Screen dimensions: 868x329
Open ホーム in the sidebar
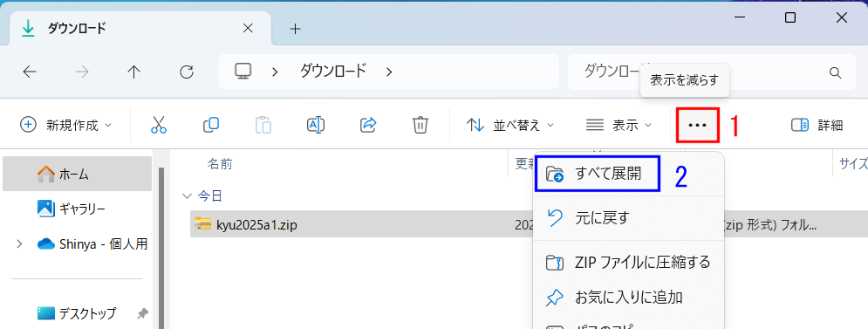tap(78, 174)
